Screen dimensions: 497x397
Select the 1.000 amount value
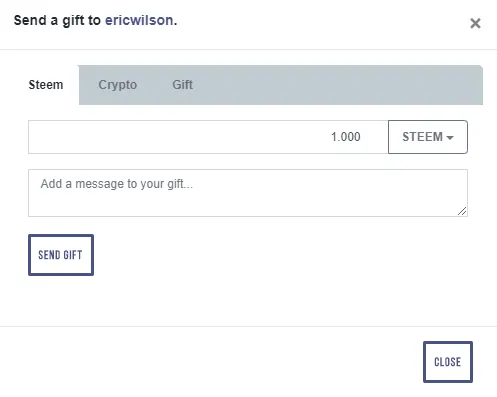click(x=345, y=137)
